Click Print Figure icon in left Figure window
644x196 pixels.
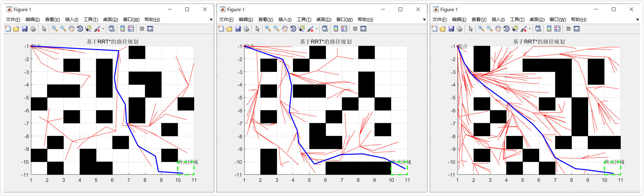[x=33, y=29]
